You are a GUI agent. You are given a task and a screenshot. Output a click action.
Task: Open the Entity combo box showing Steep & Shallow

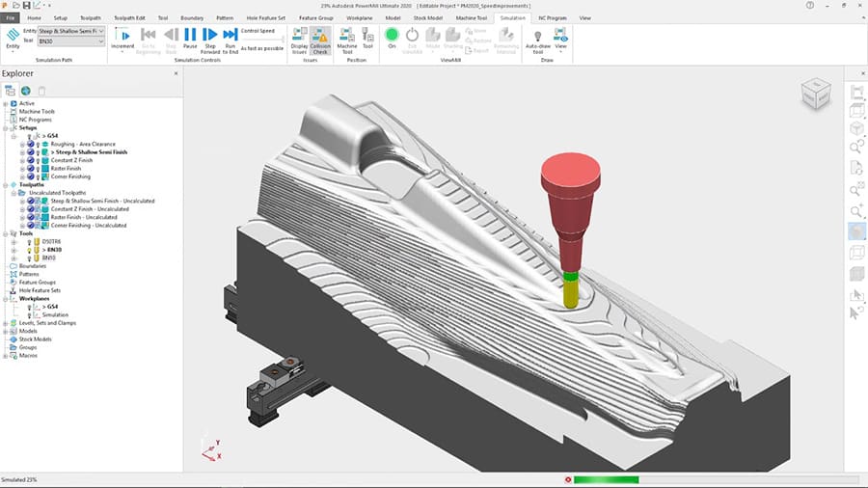pos(70,31)
